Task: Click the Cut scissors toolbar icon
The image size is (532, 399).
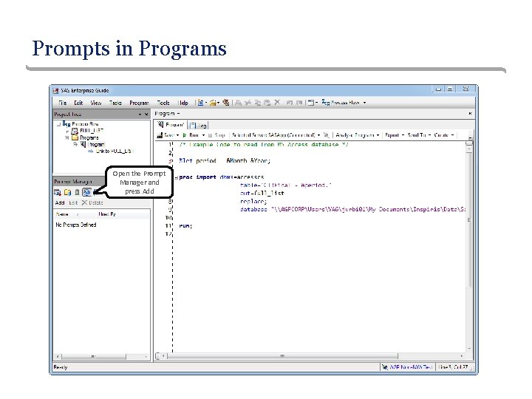Action: (x=248, y=103)
